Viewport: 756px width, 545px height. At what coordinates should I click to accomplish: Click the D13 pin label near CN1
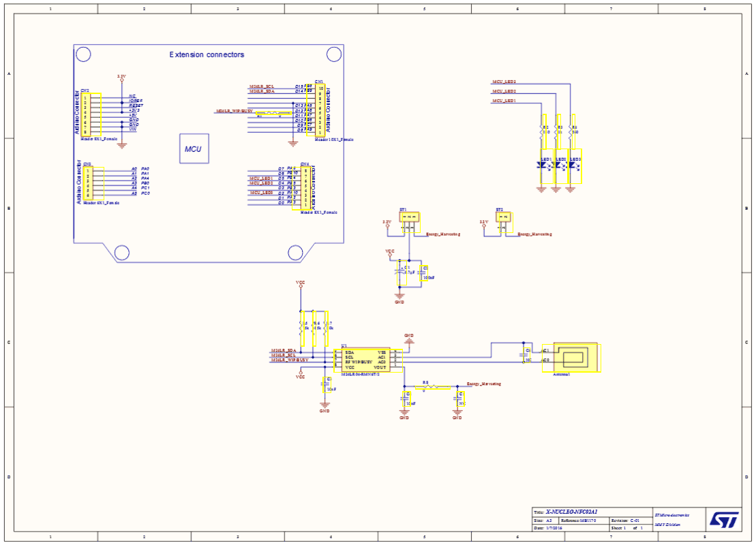click(299, 106)
